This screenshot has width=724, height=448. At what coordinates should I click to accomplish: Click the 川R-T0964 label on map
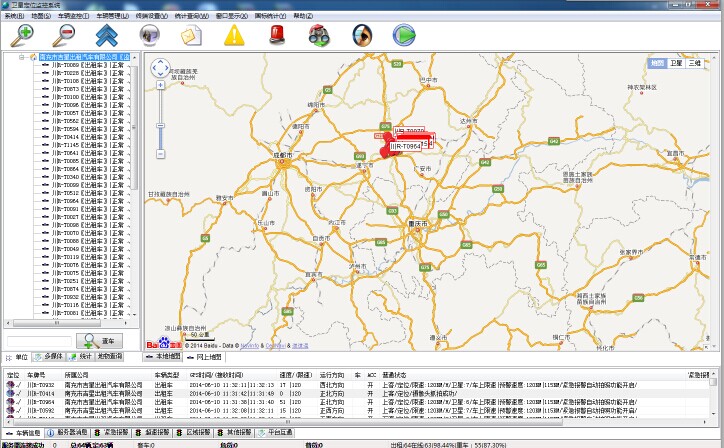point(405,146)
